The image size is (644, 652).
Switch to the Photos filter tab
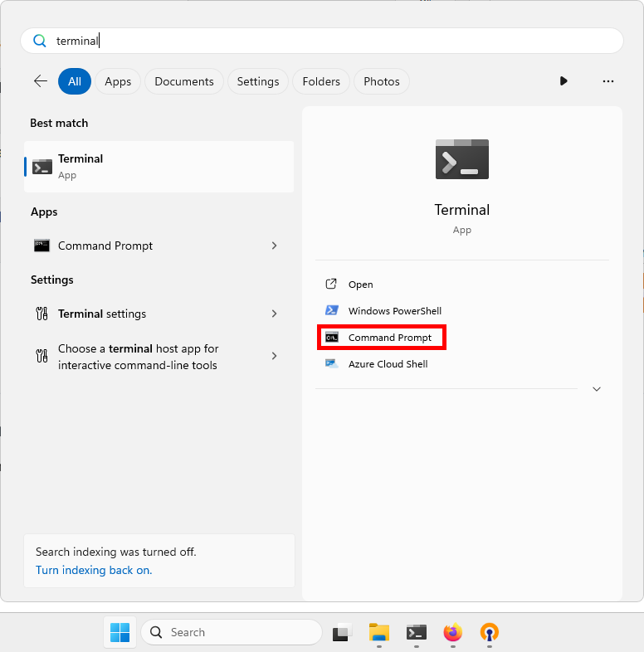pos(382,81)
